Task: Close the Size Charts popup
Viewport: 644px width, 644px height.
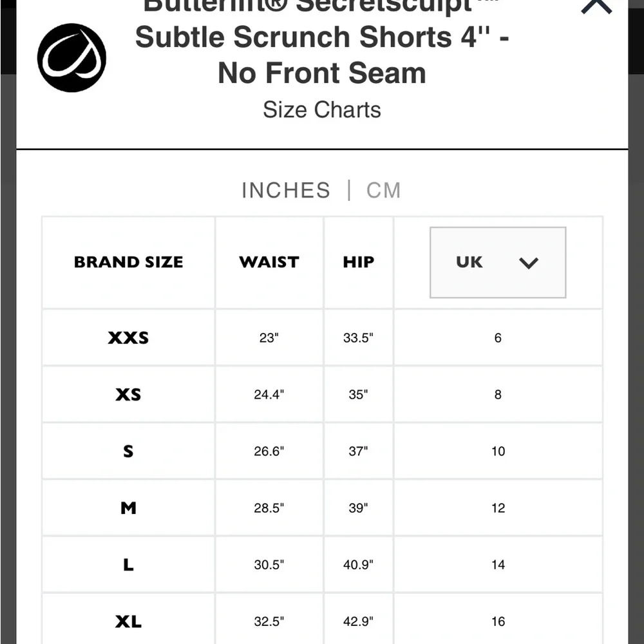Action: [594, 6]
